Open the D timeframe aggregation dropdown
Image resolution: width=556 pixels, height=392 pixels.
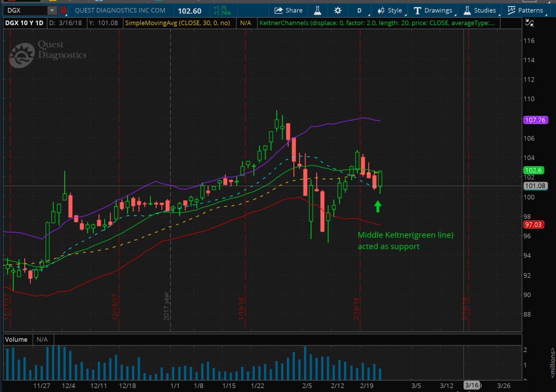pos(360,10)
